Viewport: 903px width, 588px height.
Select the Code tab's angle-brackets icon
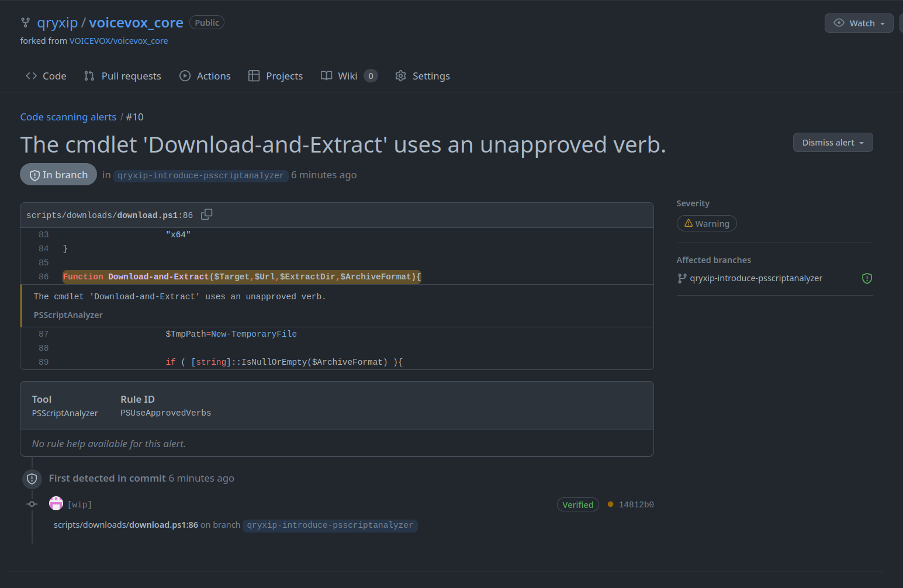click(x=31, y=75)
